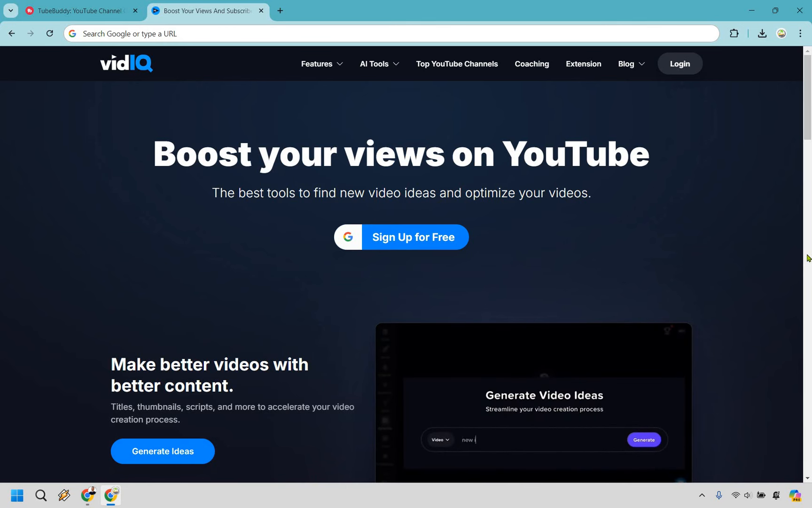Open the browser Downloads icon
812x508 pixels.
762,33
